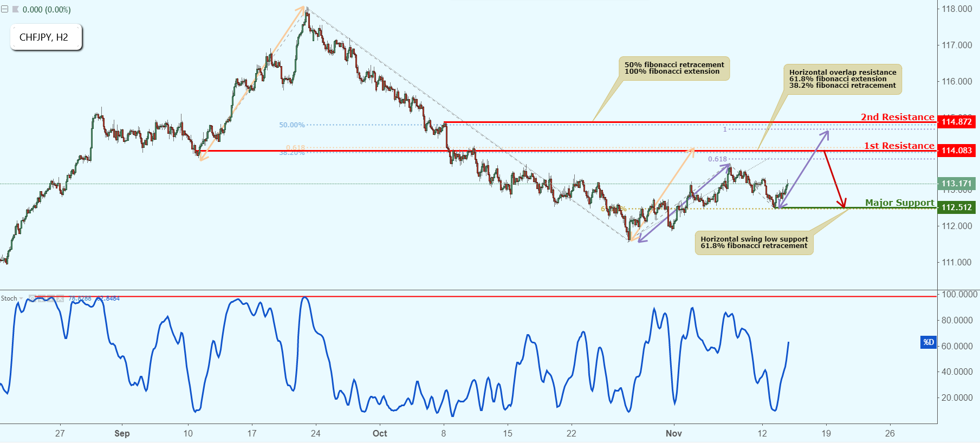Select the 'Horizontal swing low support' callout note
Screen dimensions: 980x443
[x=754, y=243]
